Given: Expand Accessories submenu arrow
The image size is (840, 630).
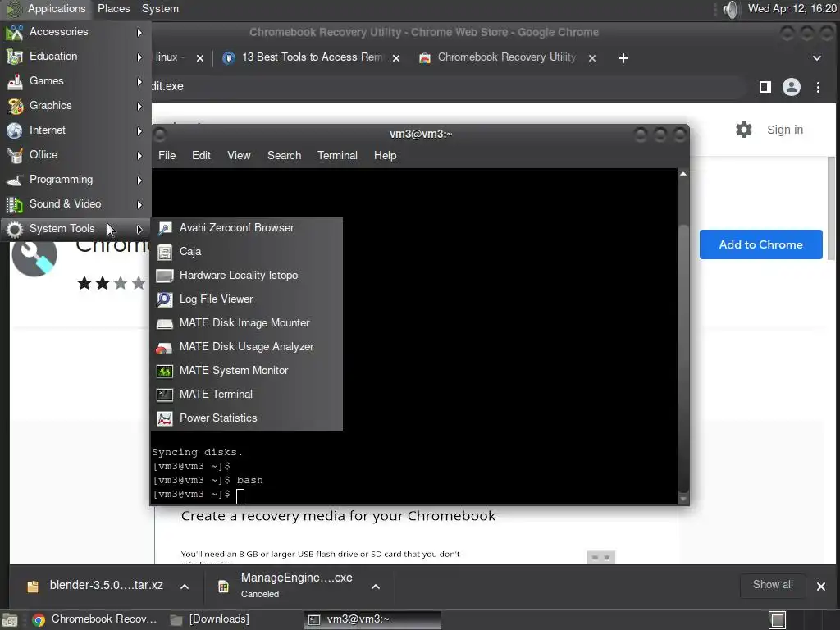Looking at the screenshot, I should [139, 33].
